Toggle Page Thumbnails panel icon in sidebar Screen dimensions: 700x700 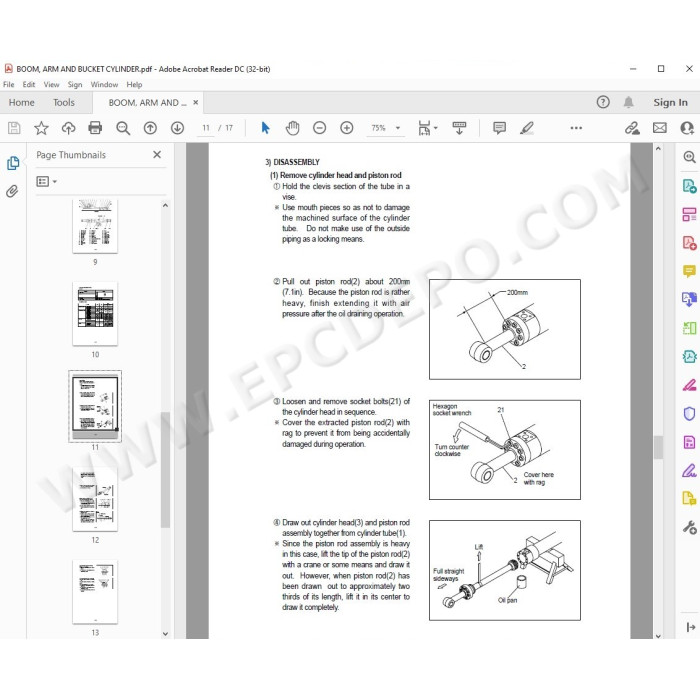(x=13, y=163)
